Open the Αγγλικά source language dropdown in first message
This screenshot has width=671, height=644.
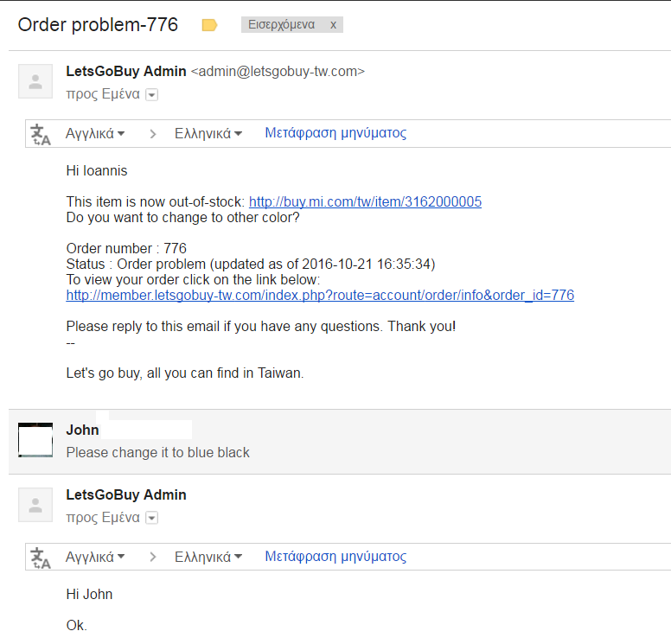(95, 134)
